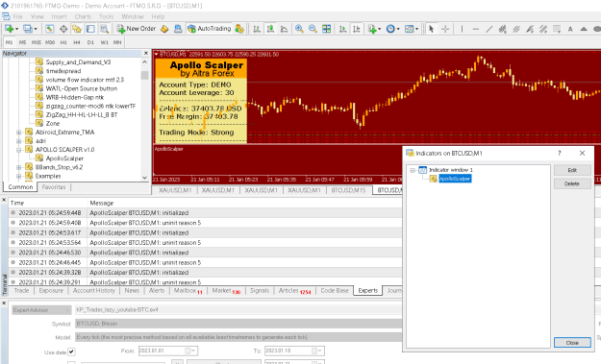Select the Vertical Line drawing tool
601x364 pixels.
pos(462,29)
